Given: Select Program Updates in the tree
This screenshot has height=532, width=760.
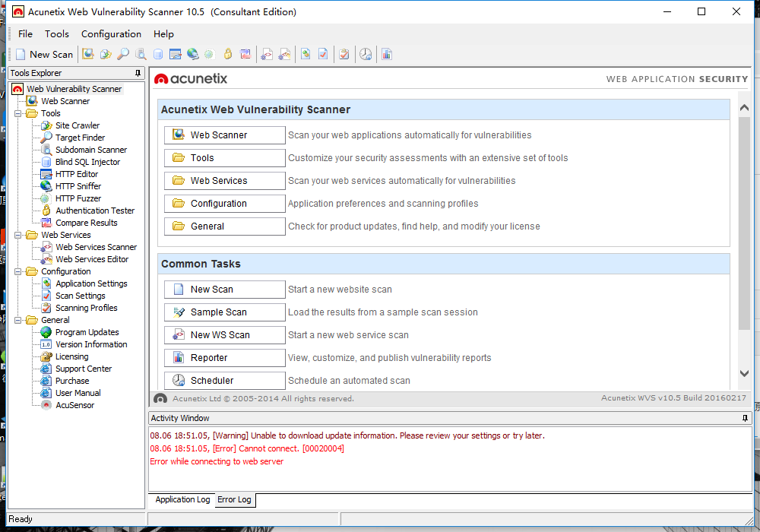Looking at the screenshot, I should (x=87, y=332).
